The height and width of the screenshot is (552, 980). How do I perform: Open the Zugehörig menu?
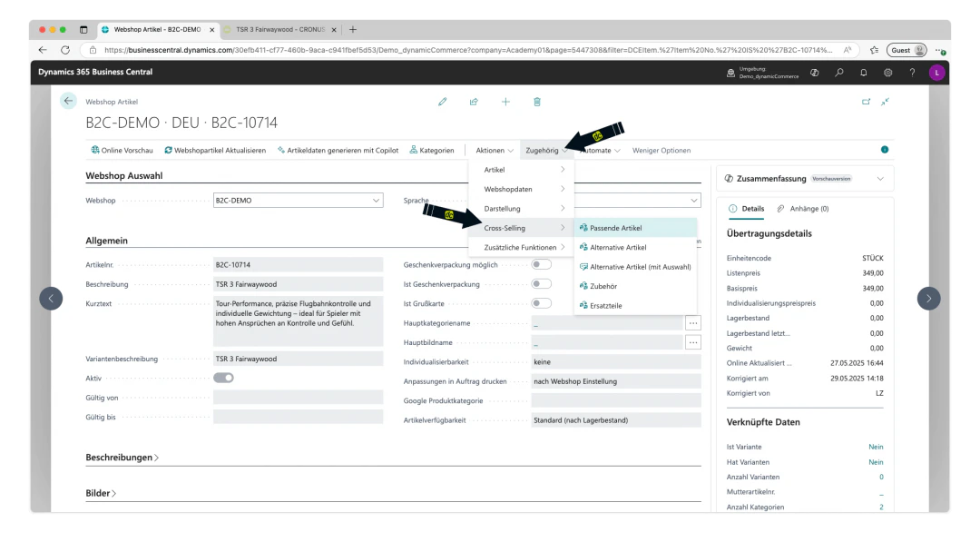pos(546,150)
